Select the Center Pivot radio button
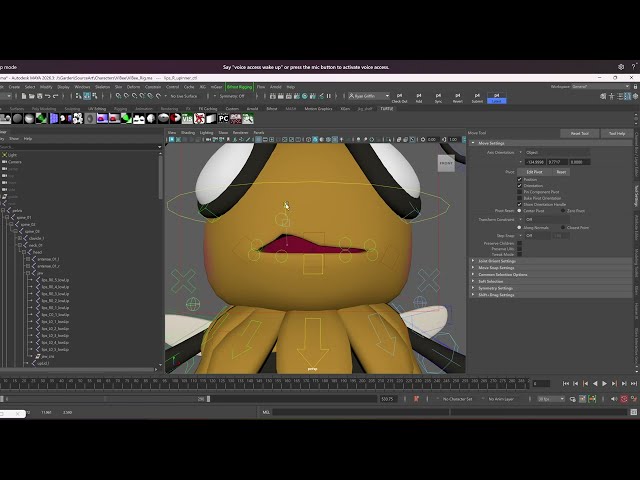The image size is (640, 480). 520,211
